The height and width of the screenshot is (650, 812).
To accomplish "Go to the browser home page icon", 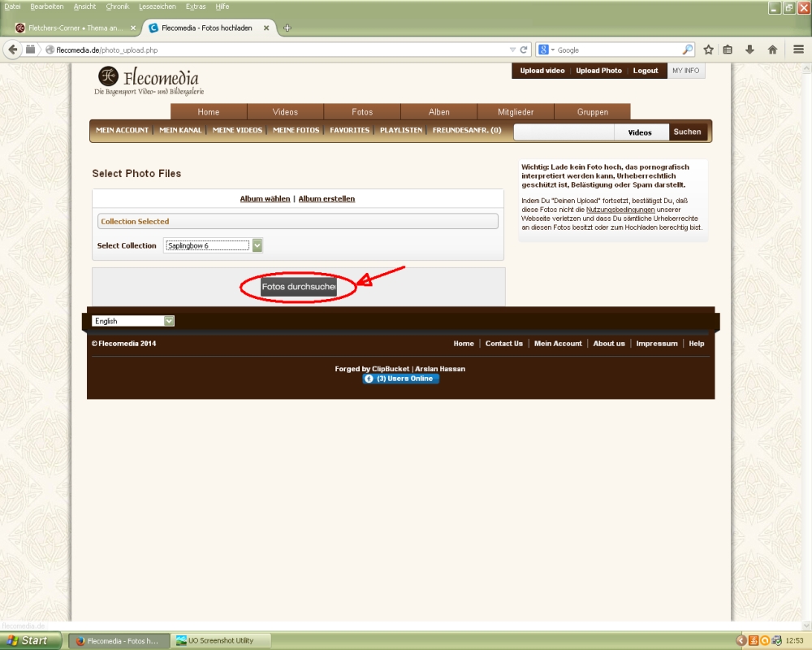I will click(x=772, y=50).
